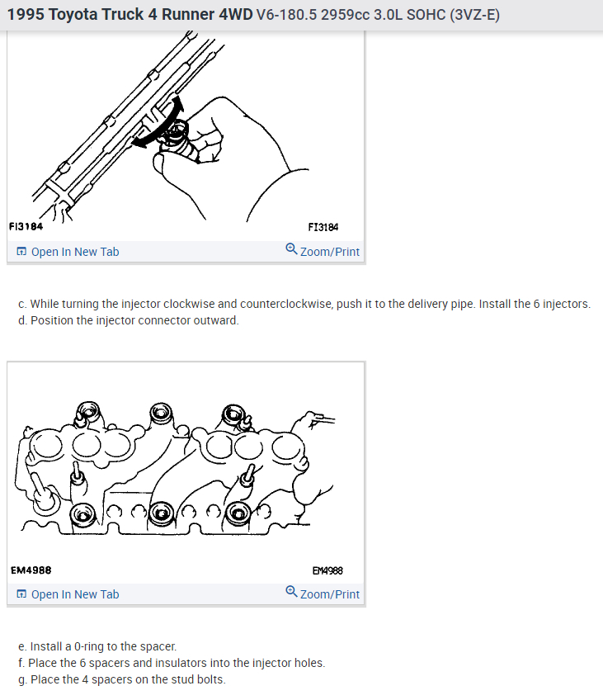Click step e about installing the O-ring
The image size is (603, 700).
[97, 646]
